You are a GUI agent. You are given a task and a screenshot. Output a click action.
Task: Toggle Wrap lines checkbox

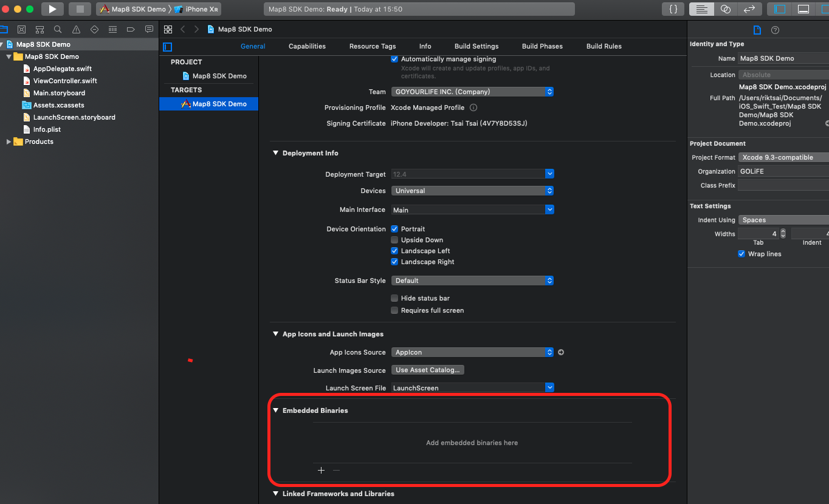click(x=741, y=254)
